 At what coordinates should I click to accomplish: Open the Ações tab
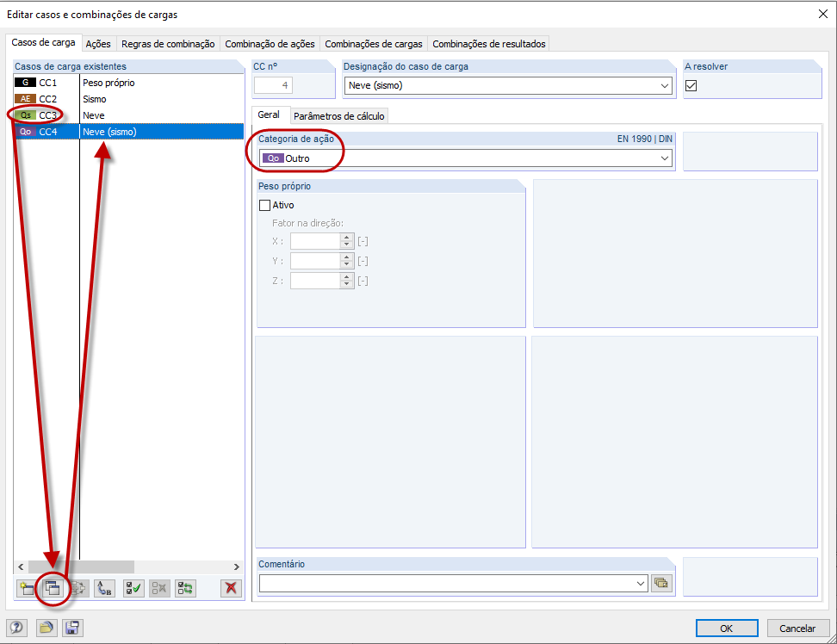click(x=98, y=44)
